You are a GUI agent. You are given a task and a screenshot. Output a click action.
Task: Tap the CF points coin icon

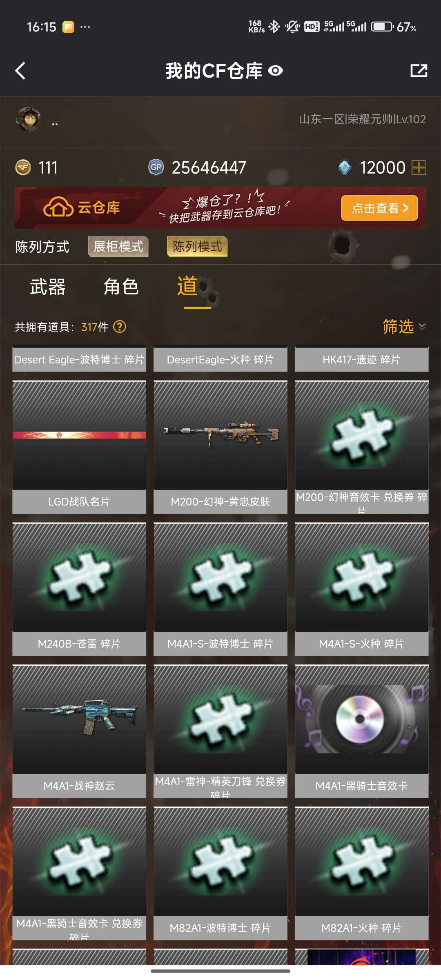[x=23, y=167]
